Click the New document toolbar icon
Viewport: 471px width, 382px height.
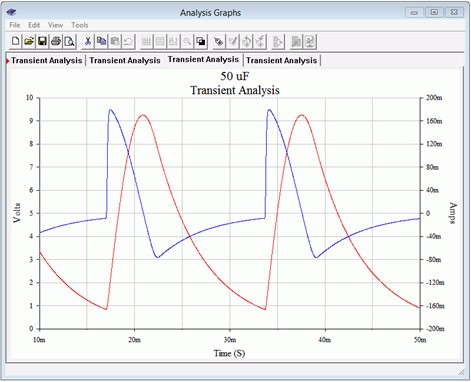point(15,41)
